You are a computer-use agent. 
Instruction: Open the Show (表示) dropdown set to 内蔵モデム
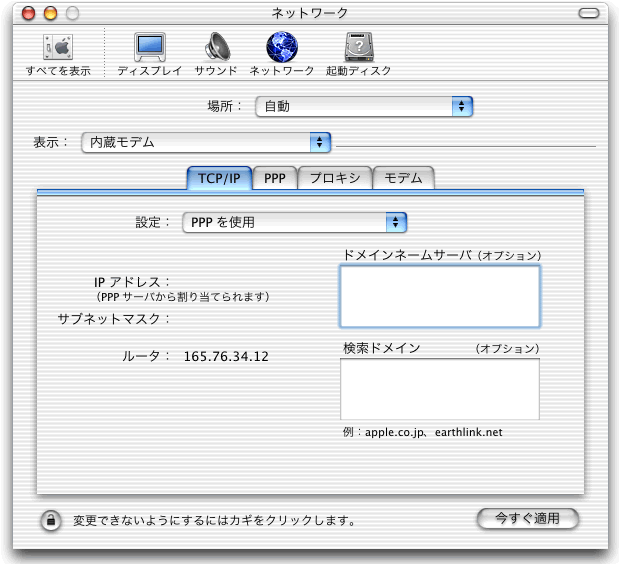[x=206, y=142]
